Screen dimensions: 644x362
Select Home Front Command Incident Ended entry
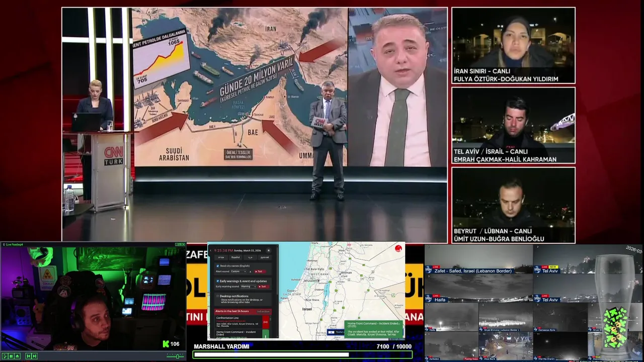tap(238, 334)
